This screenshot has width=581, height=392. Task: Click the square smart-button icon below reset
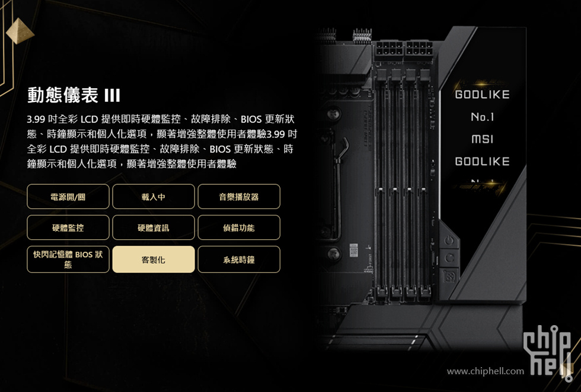(x=450, y=276)
